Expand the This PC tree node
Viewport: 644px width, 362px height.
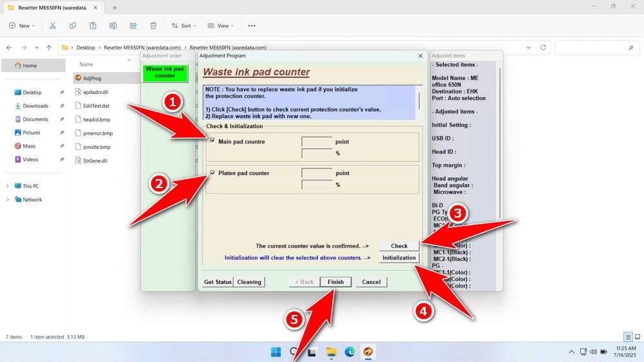pyautogui.click(x=7, y=186)
